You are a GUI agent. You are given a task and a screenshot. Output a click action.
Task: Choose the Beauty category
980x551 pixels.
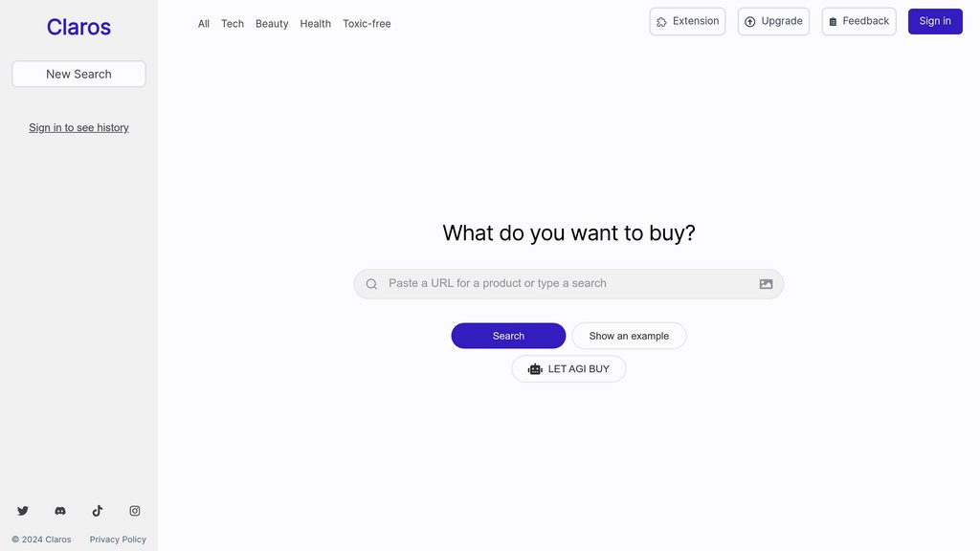(272, 24)
